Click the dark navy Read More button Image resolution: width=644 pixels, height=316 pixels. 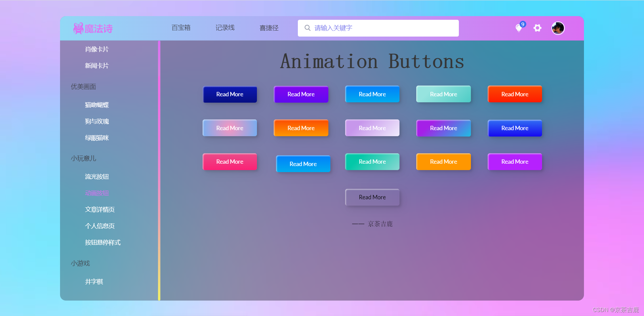[230, 94]
